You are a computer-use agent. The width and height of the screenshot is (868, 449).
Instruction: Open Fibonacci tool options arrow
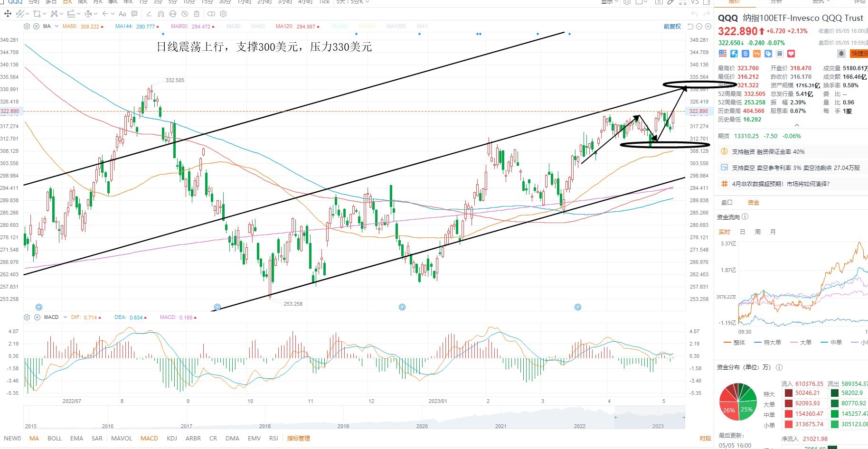tap(78, 14)
